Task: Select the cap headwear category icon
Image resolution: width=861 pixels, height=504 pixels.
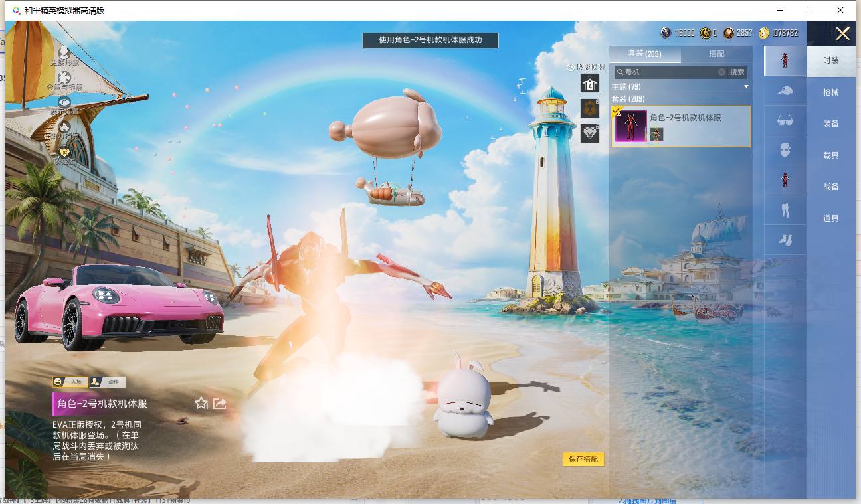Action: pos(785,90)
